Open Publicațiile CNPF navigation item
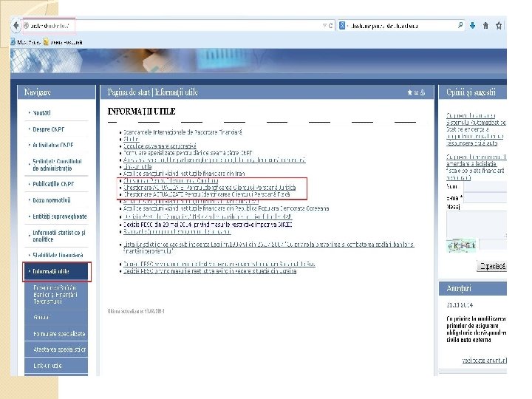Screen dimensions: 532x399 coord(53,184)
